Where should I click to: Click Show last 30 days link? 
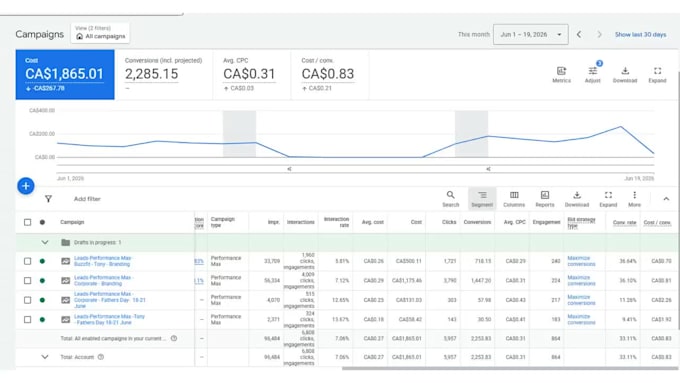coord(640,34)
